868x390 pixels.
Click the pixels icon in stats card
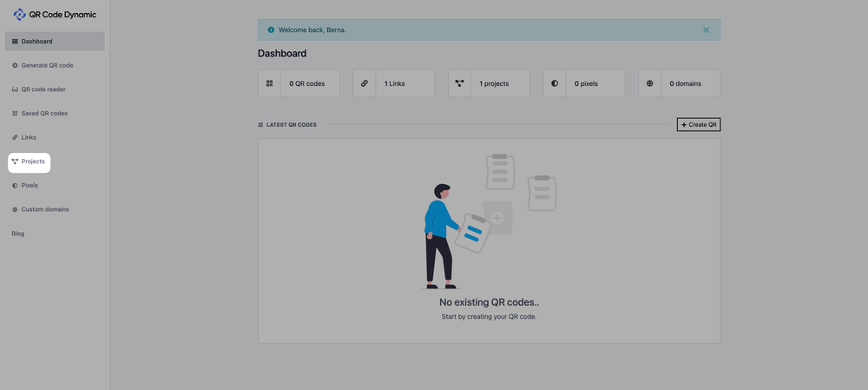(555, 83)
